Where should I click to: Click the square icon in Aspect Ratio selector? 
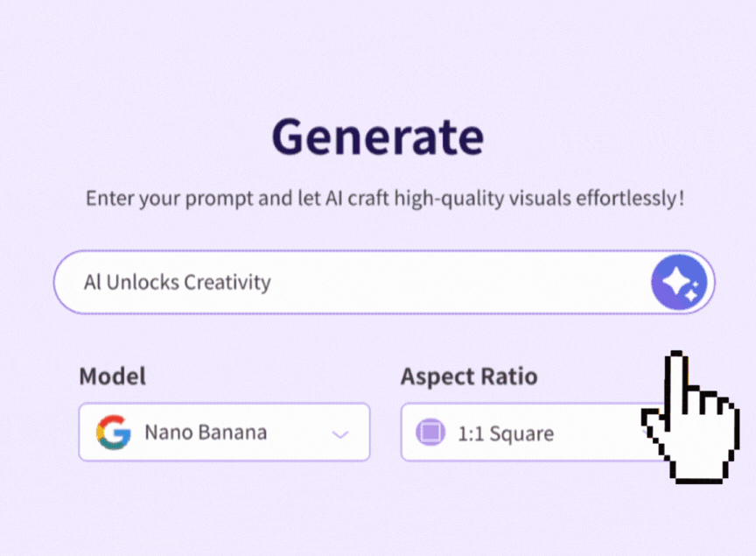[430, 432]
